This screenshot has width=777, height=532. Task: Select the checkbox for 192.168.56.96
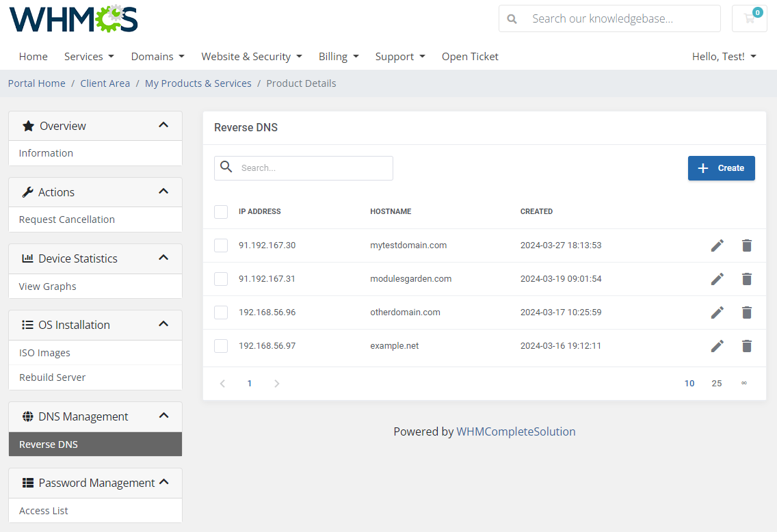point(220,312)
